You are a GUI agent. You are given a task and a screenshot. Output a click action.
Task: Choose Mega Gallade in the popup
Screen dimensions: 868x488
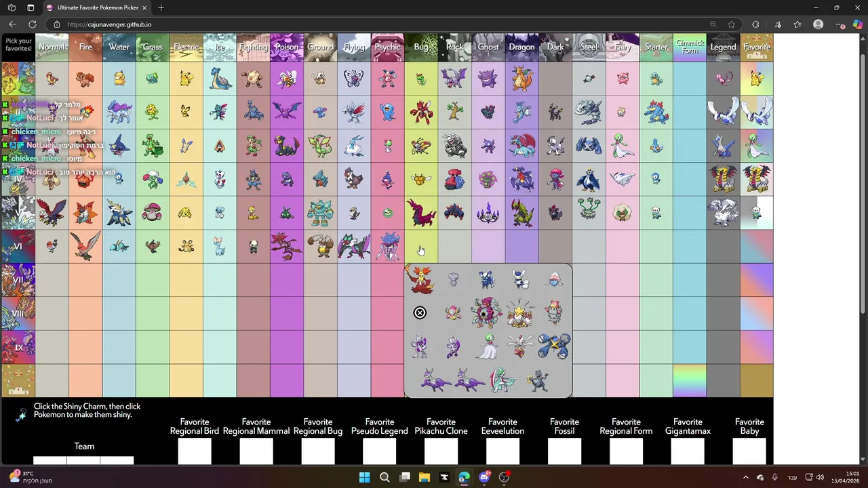pos(503,380)
